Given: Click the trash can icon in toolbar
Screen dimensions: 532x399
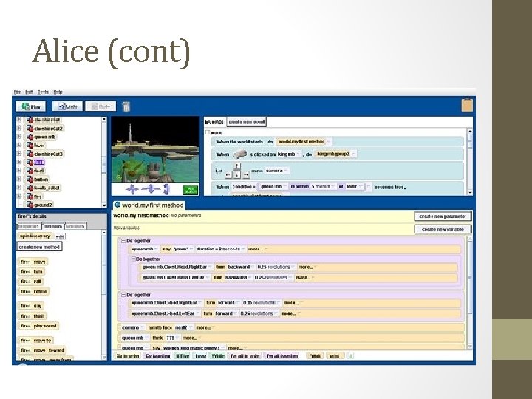Looking at the screenshot, I should click(x=126, y=106).
